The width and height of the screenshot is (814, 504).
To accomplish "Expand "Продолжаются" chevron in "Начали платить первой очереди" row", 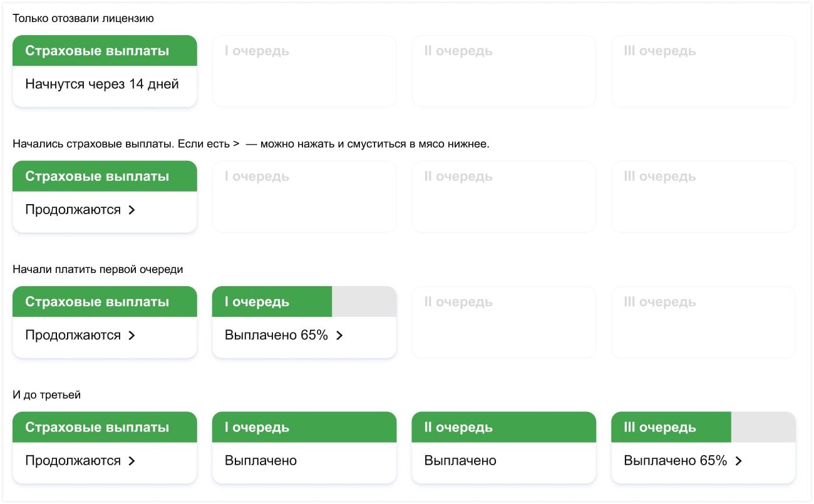I will (x=131, y=336).
